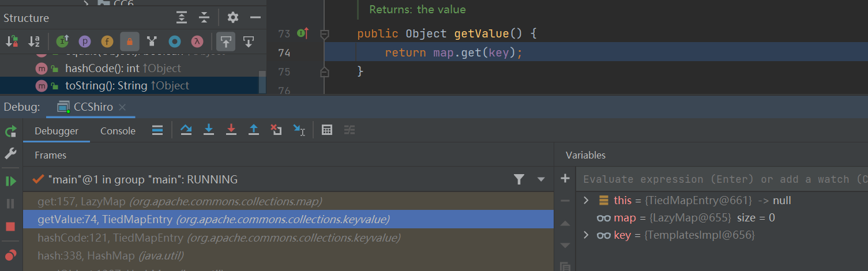
Task: Click the Step Into icon
Action: (x=209, y=130)
